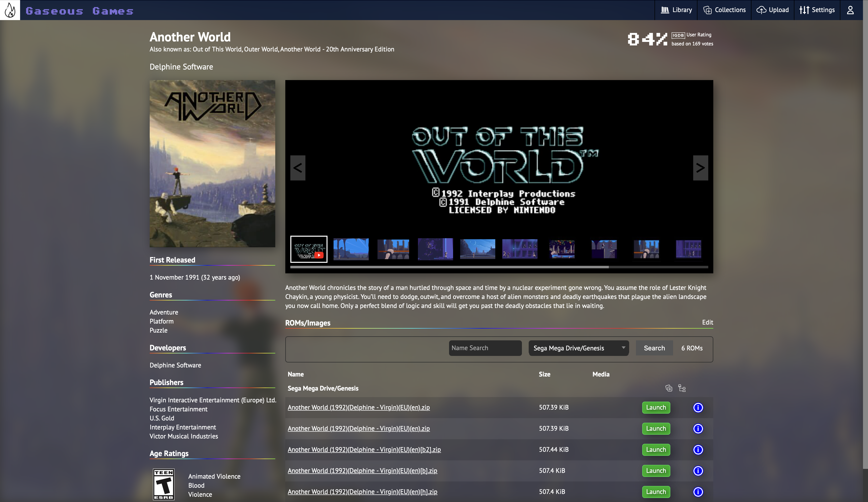Expand the Sega Mega Drive/Genesis platform dropdown
Viewport: 868px width, 502px height.
coord(578,348)
